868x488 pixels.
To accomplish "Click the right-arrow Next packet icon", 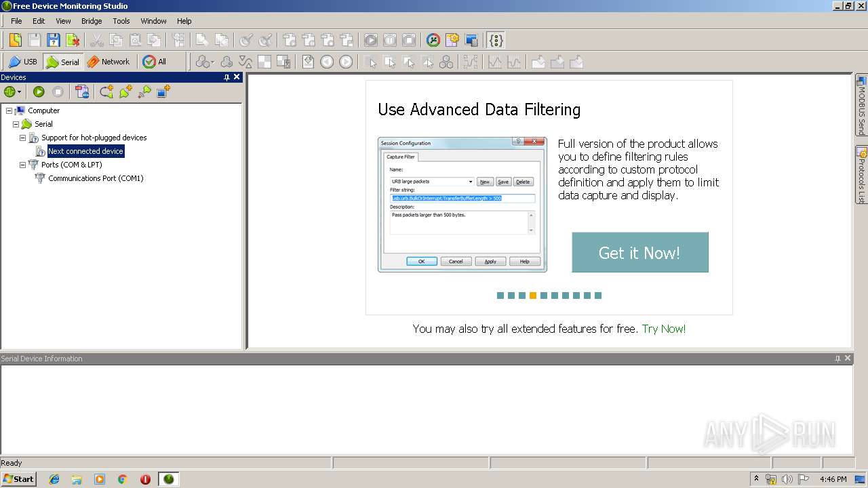I will point(346,62).
